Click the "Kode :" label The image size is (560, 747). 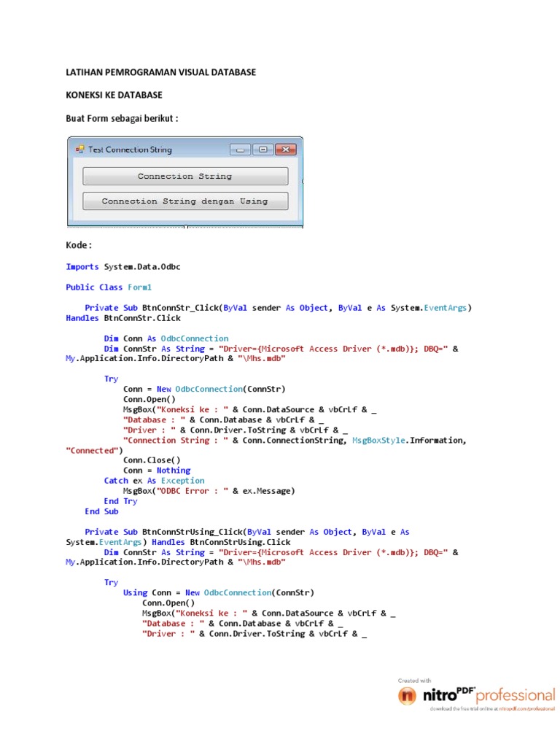[x=79, y=245]
